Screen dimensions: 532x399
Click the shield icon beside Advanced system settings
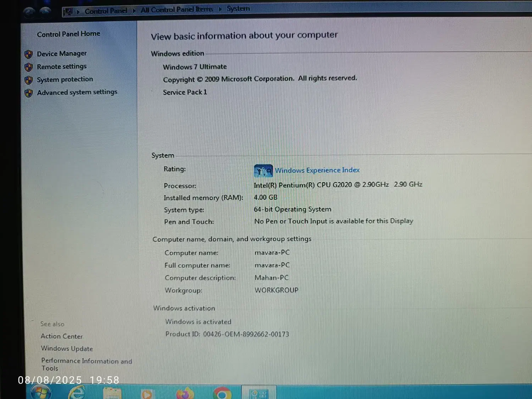click(x=29, y=93)
